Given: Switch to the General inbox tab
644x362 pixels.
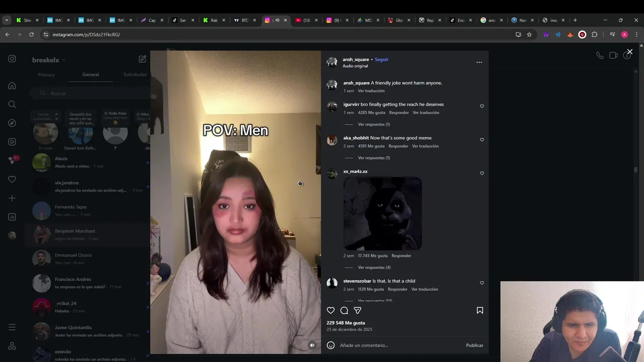Looking at the screenshot, I should pyautogui.click(x=91, y=75).
